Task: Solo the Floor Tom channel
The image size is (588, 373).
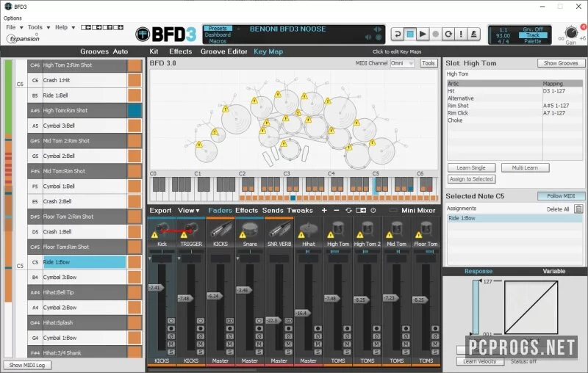Action: tap(435, 352)
